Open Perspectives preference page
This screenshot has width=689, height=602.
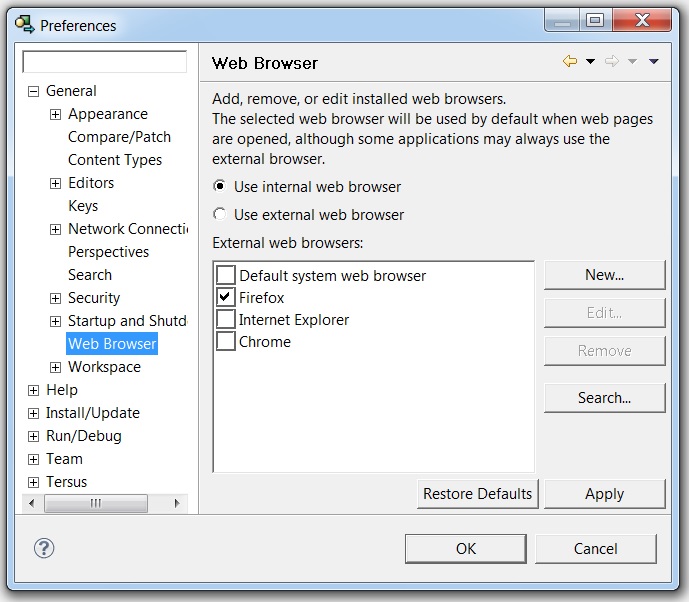[x=109, y=252]
